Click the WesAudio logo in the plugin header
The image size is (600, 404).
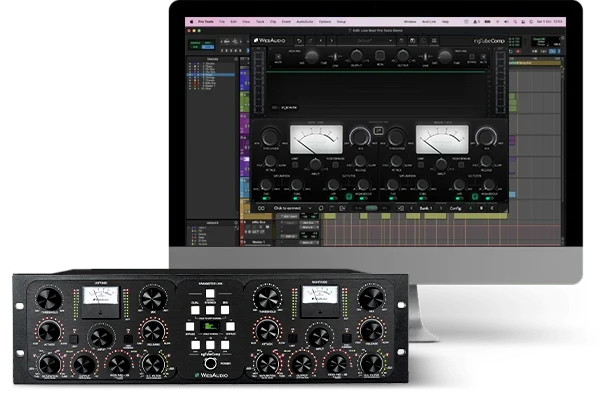[269, 40]
